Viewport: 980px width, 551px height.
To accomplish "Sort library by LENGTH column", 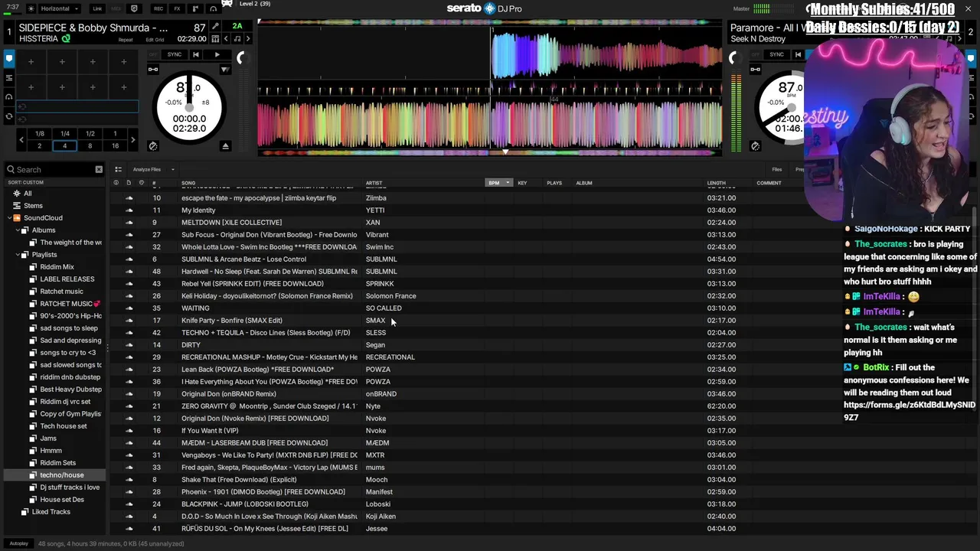I will tap(717, 183).
